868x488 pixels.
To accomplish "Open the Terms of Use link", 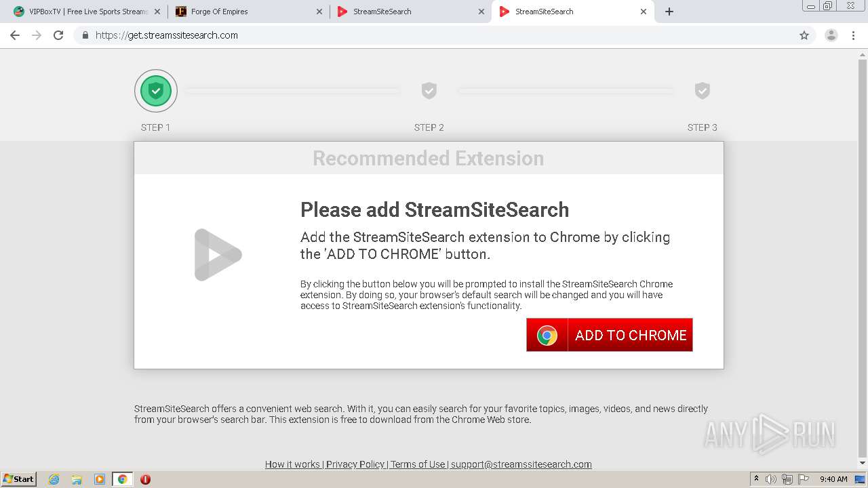I will click(418, 464).
